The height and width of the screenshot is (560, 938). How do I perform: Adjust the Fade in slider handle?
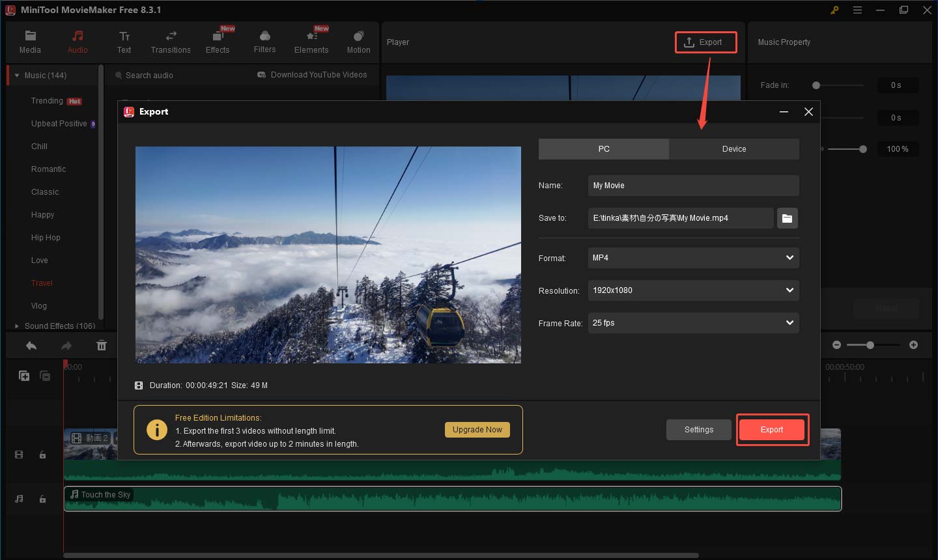[816, 85]
